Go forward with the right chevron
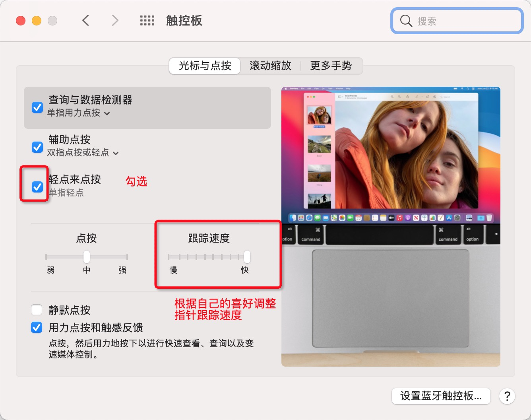Image resolution: width=531 pixels, height=420 pixels. tap(115, 20)
